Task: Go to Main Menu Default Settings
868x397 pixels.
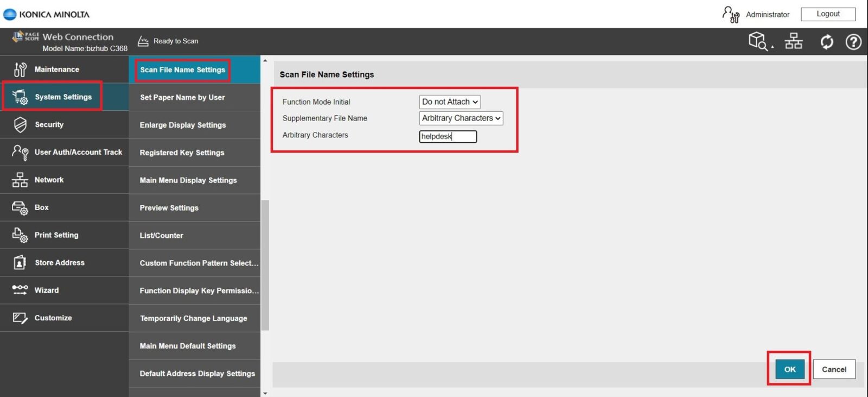Action: pos(188,346)
